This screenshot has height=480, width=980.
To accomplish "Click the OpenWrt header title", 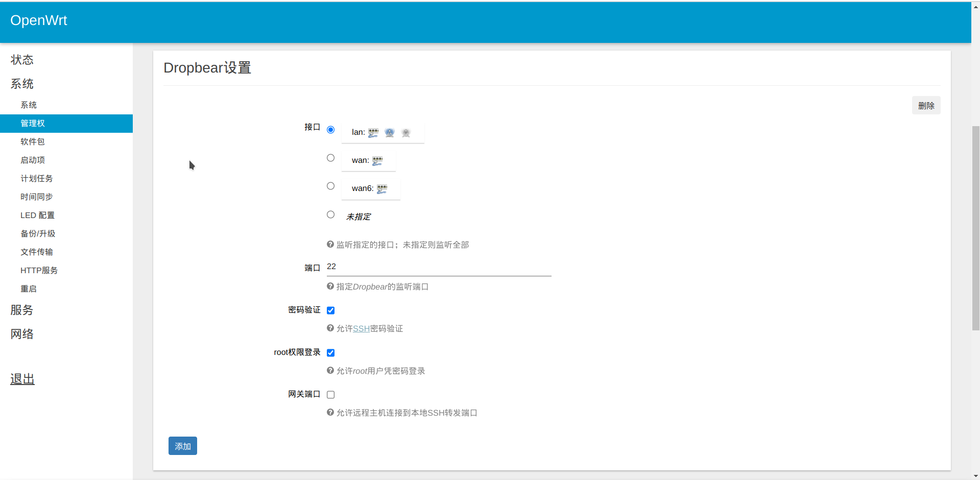I will click(x=39, y=20).
